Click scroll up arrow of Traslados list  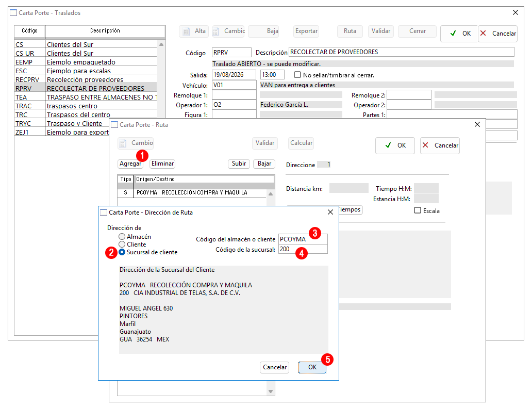point(161,44)
